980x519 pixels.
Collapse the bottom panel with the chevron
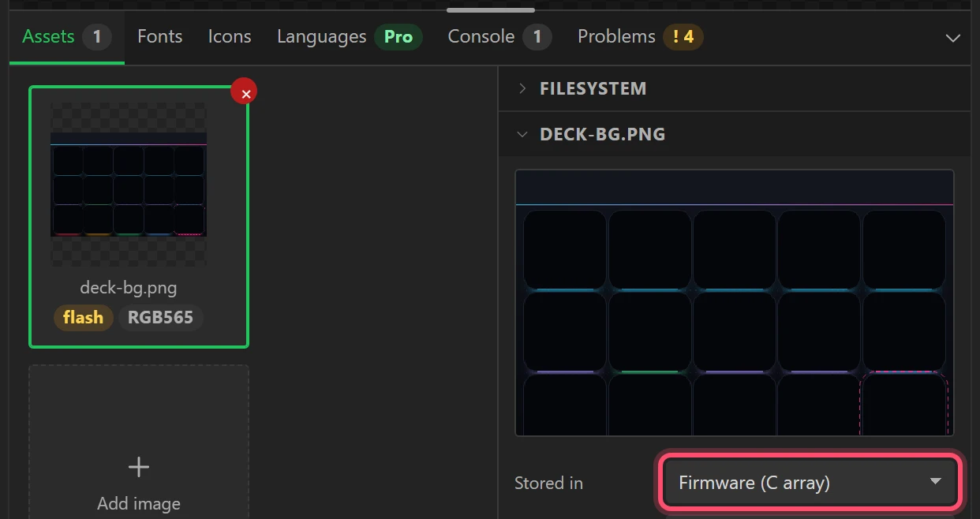pos(953,38)
